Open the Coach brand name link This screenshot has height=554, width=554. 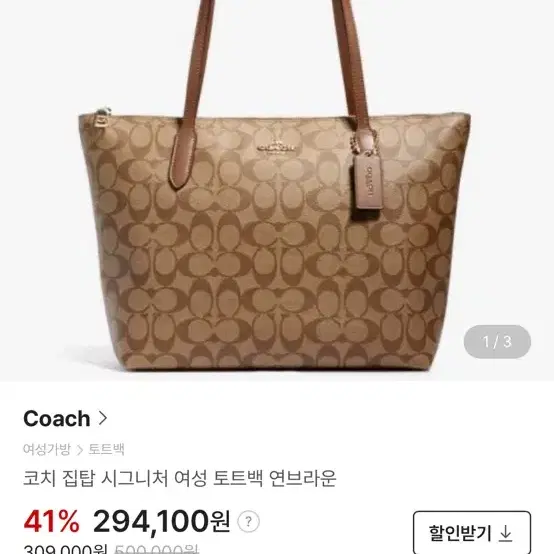pos(57,418)
